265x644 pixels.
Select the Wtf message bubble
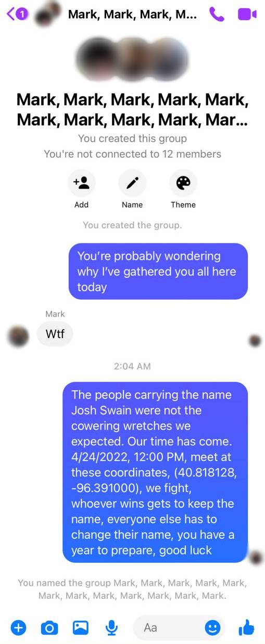(55, 333)
